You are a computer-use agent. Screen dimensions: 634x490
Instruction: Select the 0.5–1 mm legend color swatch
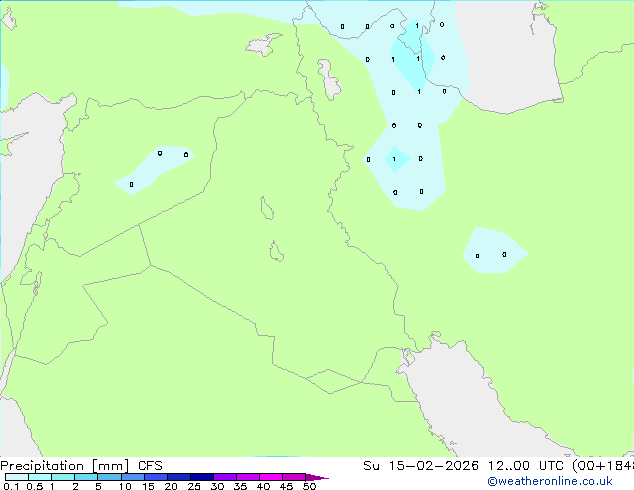point(40,477)
